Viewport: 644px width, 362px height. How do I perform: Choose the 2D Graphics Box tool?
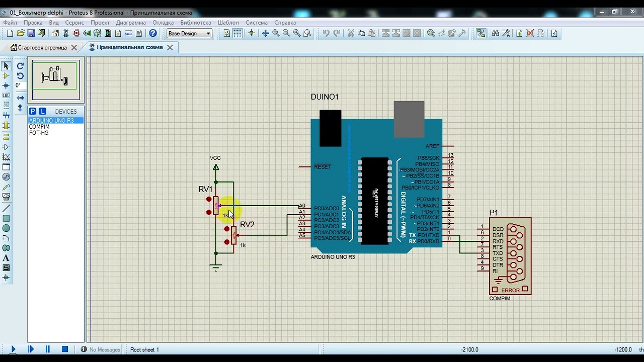tap(6, 218)
